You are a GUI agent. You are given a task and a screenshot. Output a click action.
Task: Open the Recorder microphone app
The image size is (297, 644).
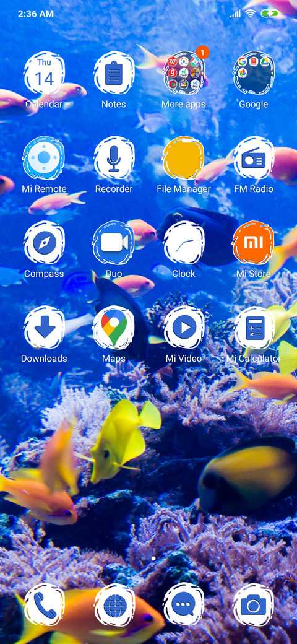coord(114,158)
